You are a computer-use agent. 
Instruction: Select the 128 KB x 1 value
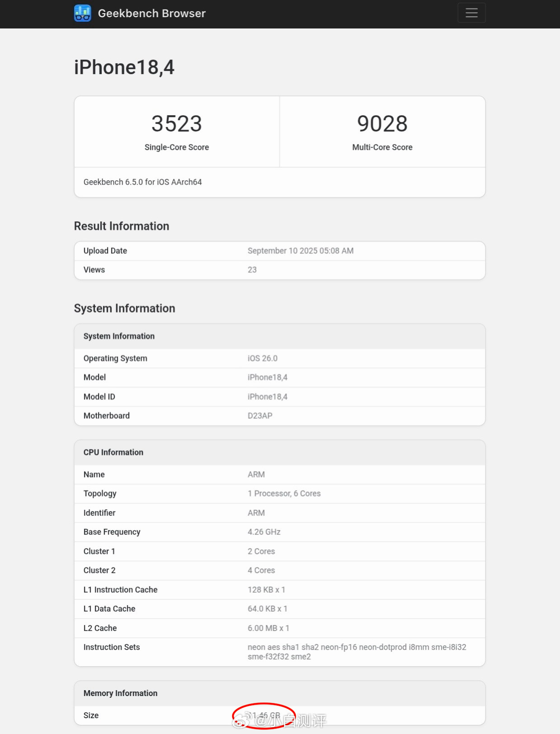267,590
